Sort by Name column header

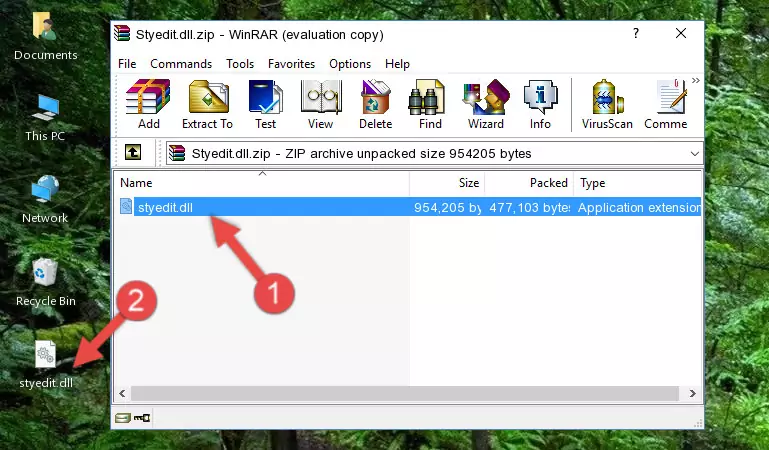pyautogui.click(x=262, y=183)
